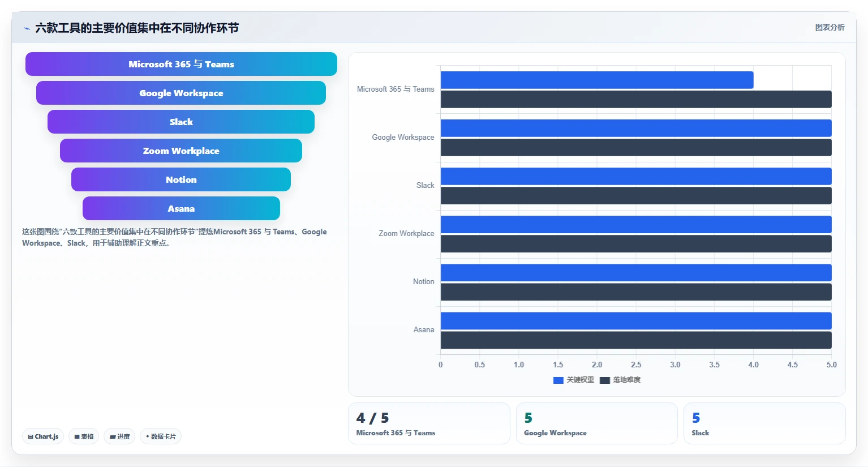The width and height of the screenshot is (868, 467).
Task: Click the 1.0 tick on the x-axis
Action: click(519, 365)
